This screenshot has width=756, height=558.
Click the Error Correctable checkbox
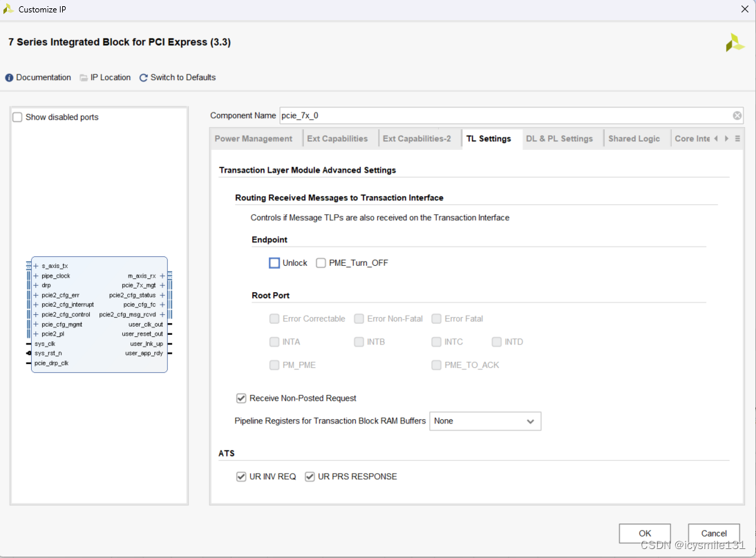274,318
